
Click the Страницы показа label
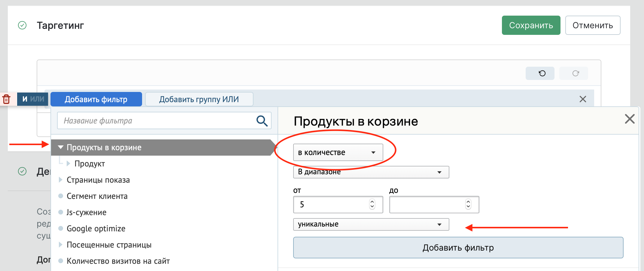point(98,180)
